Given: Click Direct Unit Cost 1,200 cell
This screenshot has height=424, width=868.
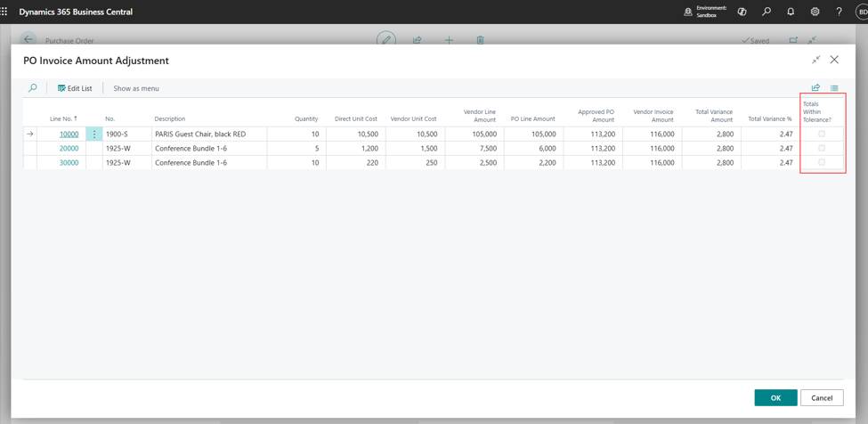Looking at the screenshot, I should (x=355, y=149).
